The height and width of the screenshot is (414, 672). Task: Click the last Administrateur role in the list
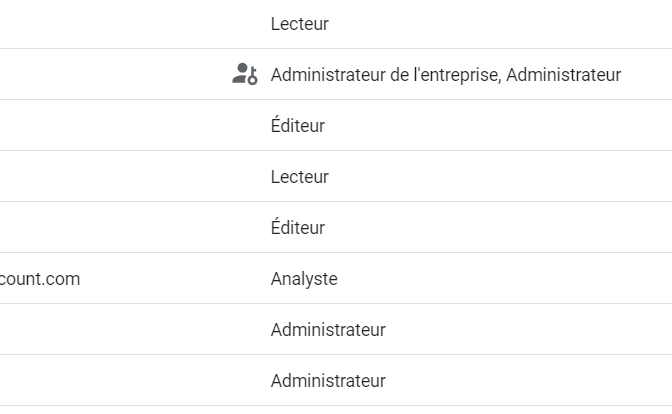click(328, 381)
